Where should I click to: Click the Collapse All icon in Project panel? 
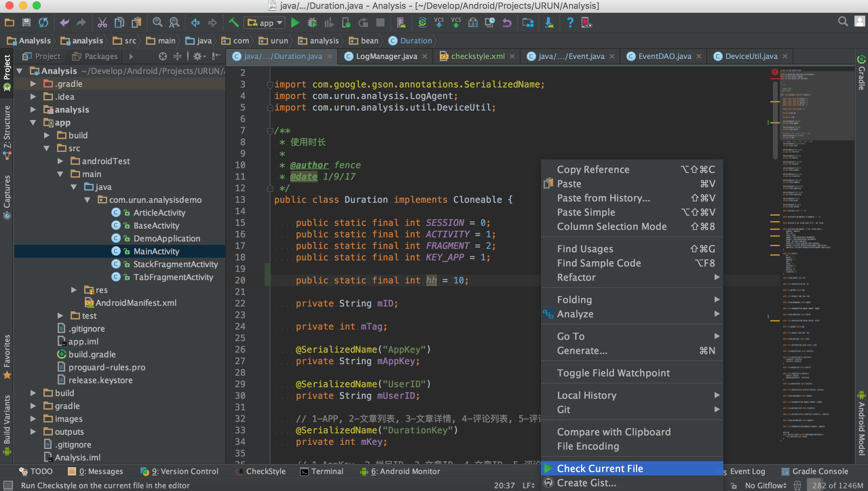(177, 56)
